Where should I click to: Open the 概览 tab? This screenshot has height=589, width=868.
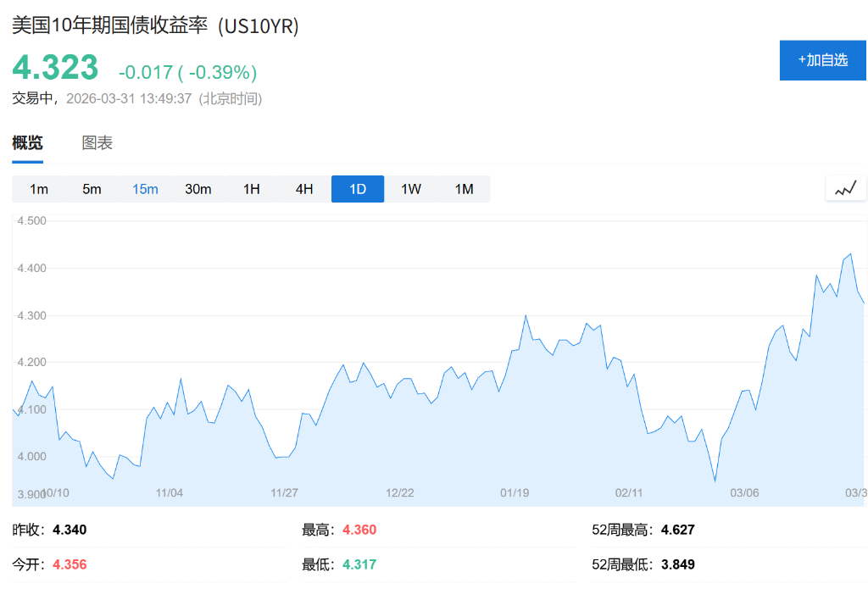(x=28, y=142)
